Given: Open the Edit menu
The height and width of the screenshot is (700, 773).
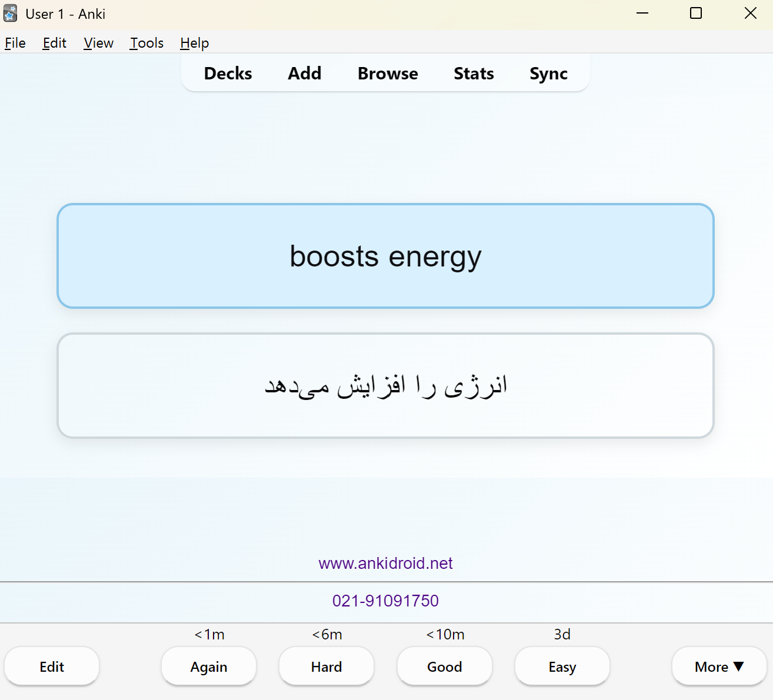Looking at the screenshot, I should [x=54, y=43].
